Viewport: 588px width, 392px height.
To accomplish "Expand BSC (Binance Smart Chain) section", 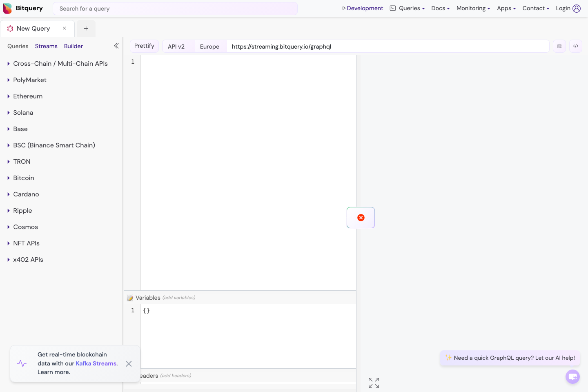I will click(x=54, y=145).
